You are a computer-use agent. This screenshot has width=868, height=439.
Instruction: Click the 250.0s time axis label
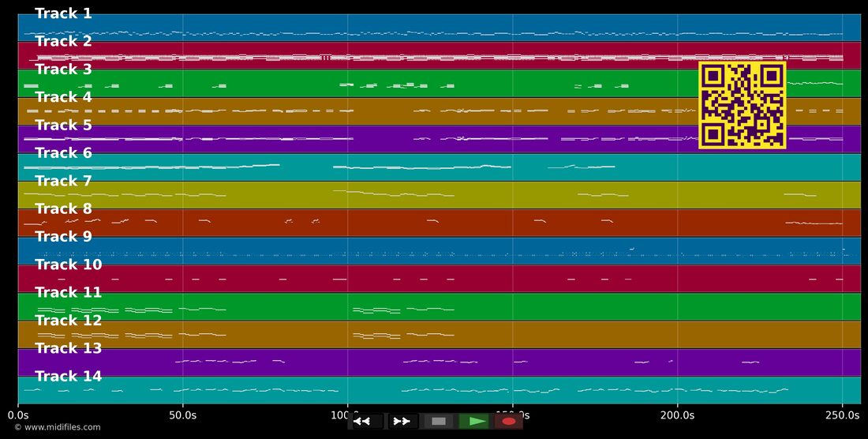(x=843, y=415)
